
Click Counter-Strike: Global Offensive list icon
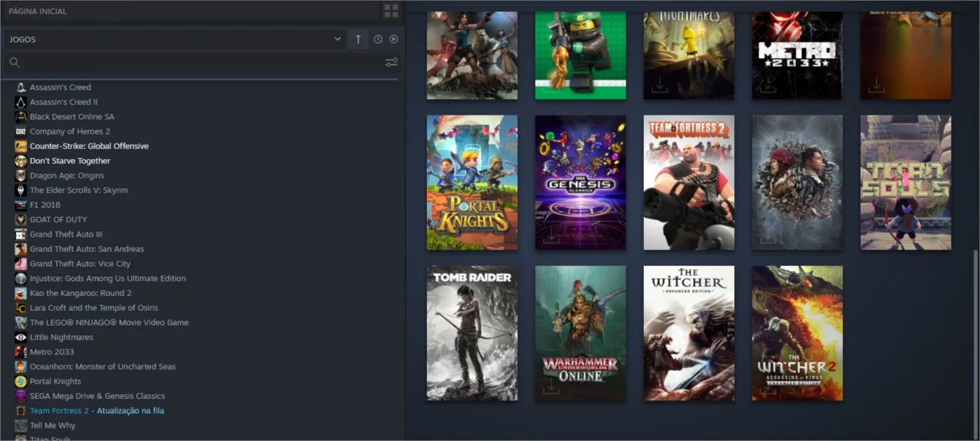pyautogui.click(x=21, y=146)
